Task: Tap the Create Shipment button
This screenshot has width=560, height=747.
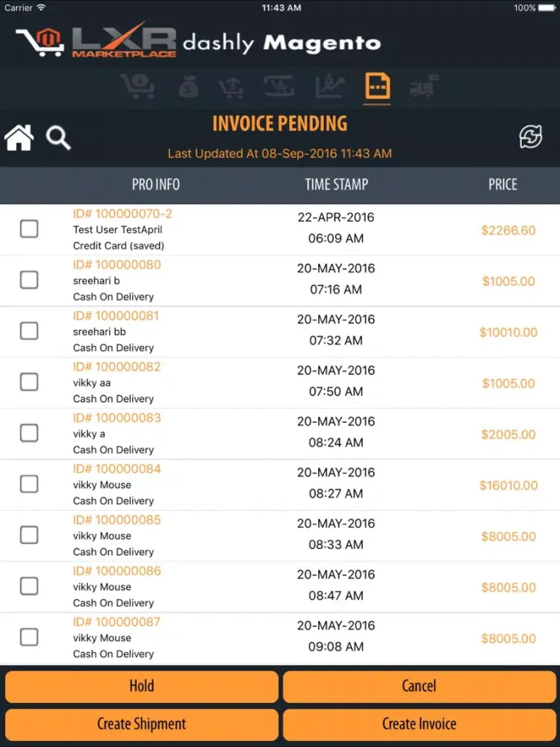Action: pos(142,724)
